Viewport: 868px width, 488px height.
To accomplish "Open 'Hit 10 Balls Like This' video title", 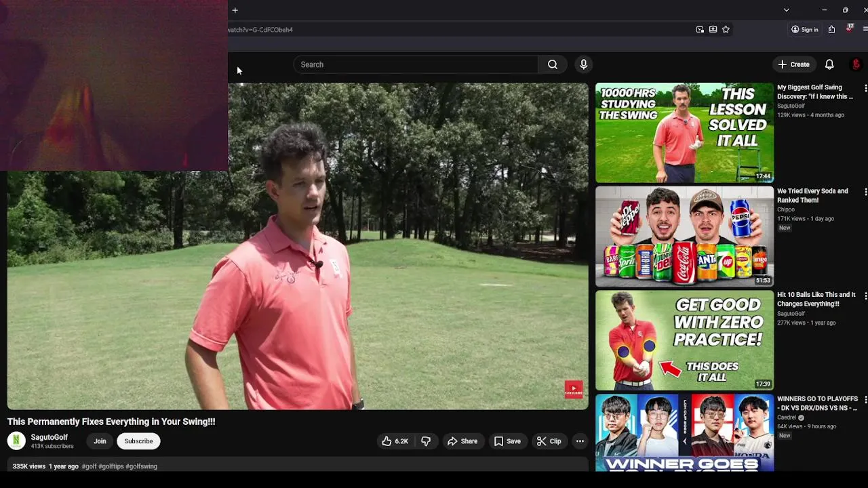I will pos(816,299).
